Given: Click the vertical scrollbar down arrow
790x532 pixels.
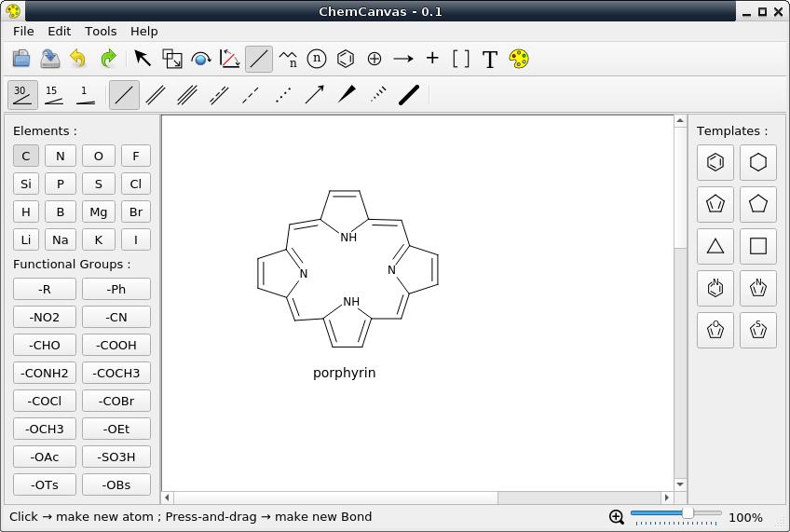Looking at the screenshot, I should click(680, 484).
